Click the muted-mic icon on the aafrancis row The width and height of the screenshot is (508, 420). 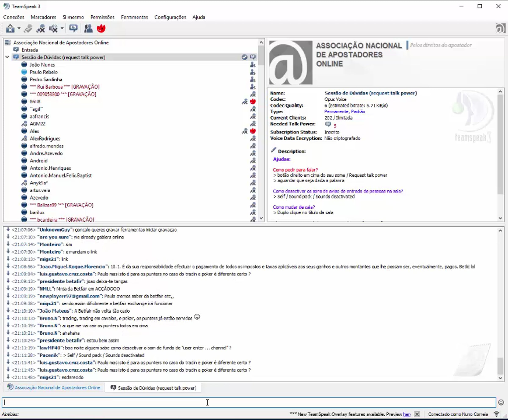click(253, 117)
